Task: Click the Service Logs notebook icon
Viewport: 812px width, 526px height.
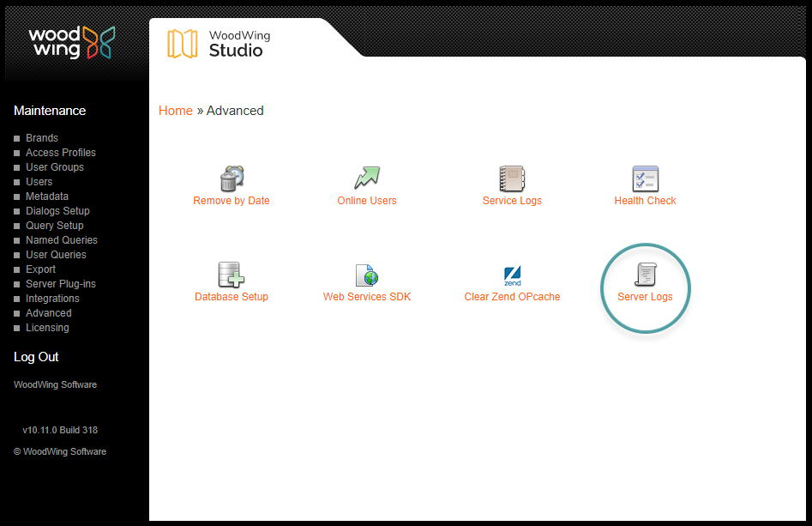Action: [512, 178]
